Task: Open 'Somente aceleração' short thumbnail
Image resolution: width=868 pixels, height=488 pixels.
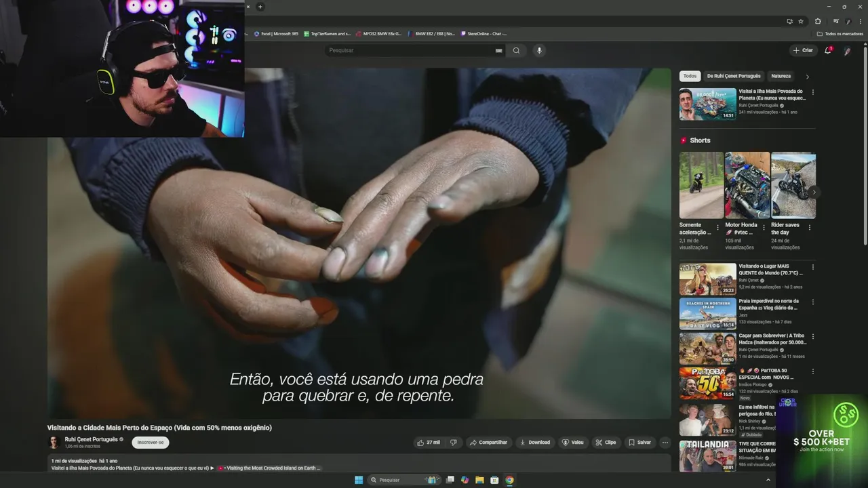Action: 701,185
